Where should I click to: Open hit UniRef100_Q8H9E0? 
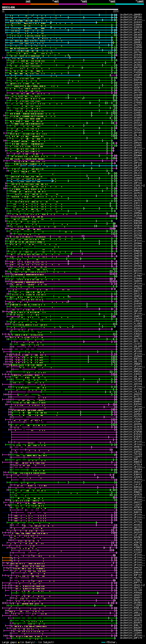click(x=131, y=15)
